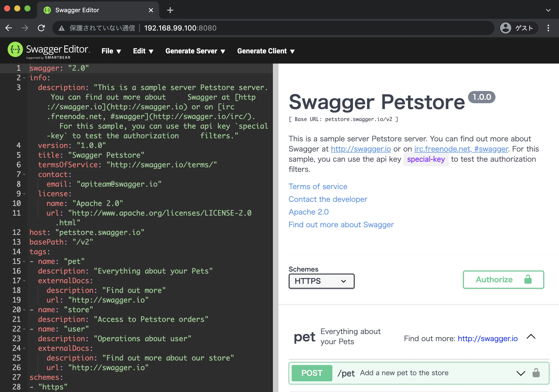Image resolution: width=559 pixels, height=392 pixels.
Task: Collapse the pet tag section chevron
Action: point(531,337)
